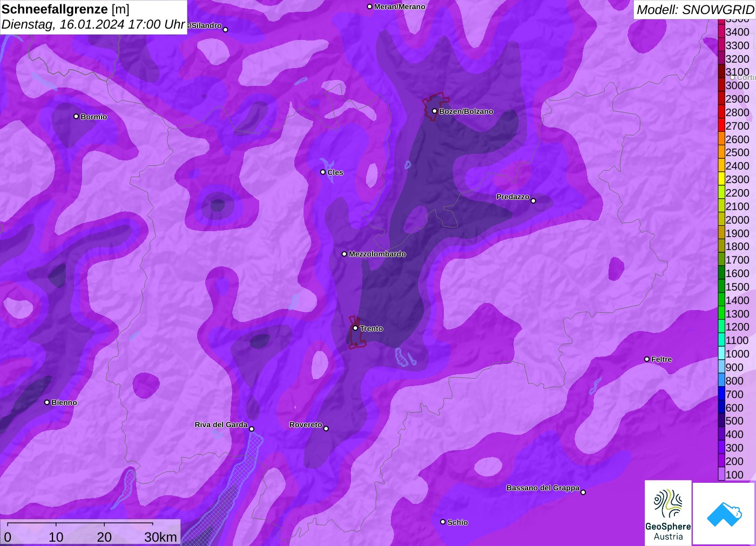756x546 pixels.
Task: Click the Bassano del Grappa marker
Action: (x=583, y=492)
